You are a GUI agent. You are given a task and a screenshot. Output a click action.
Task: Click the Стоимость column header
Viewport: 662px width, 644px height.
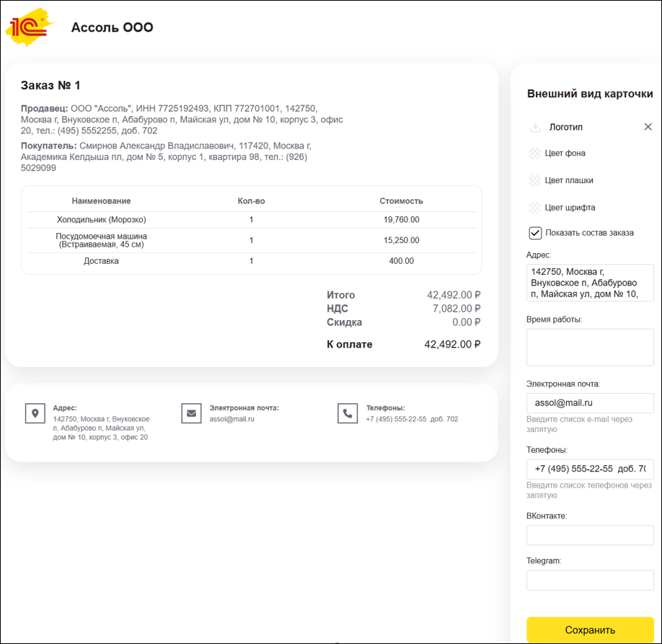[x=401, y=201]
